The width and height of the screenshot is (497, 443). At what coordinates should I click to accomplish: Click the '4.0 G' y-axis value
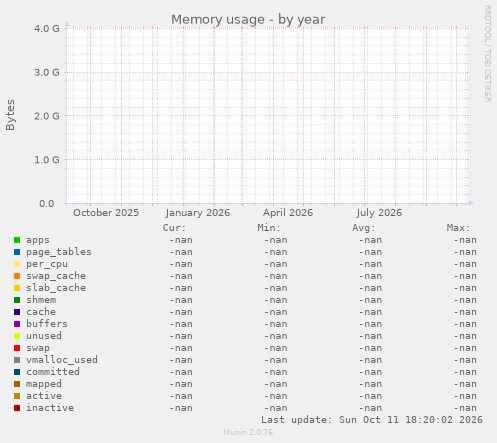(47, 29)
